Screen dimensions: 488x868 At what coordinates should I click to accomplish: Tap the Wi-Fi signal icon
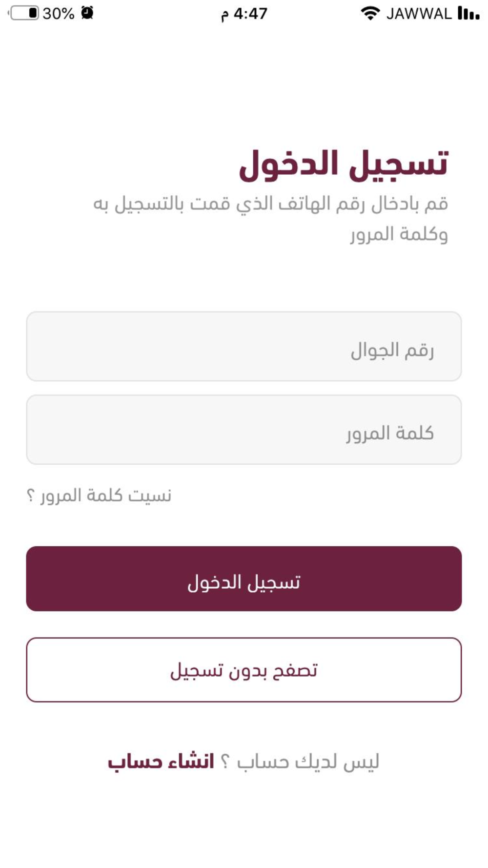click(370, 13)
